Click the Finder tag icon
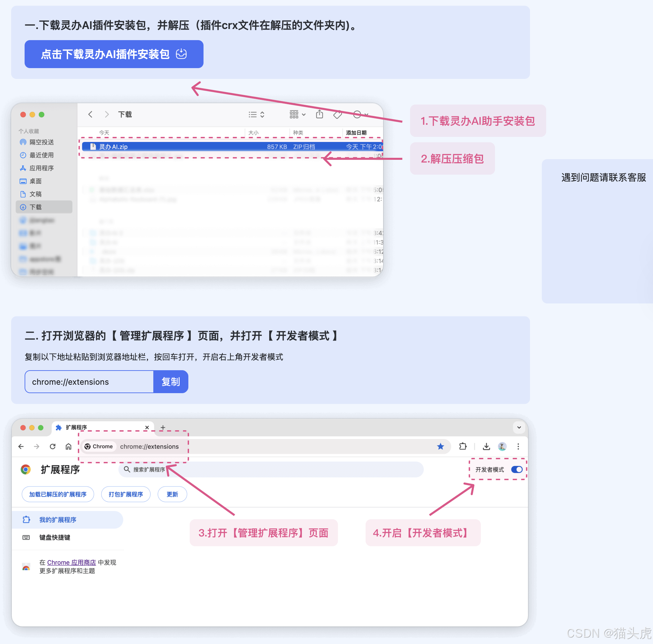Image resolution: width=653 pixels, height=644 pixels. (338, 115)
